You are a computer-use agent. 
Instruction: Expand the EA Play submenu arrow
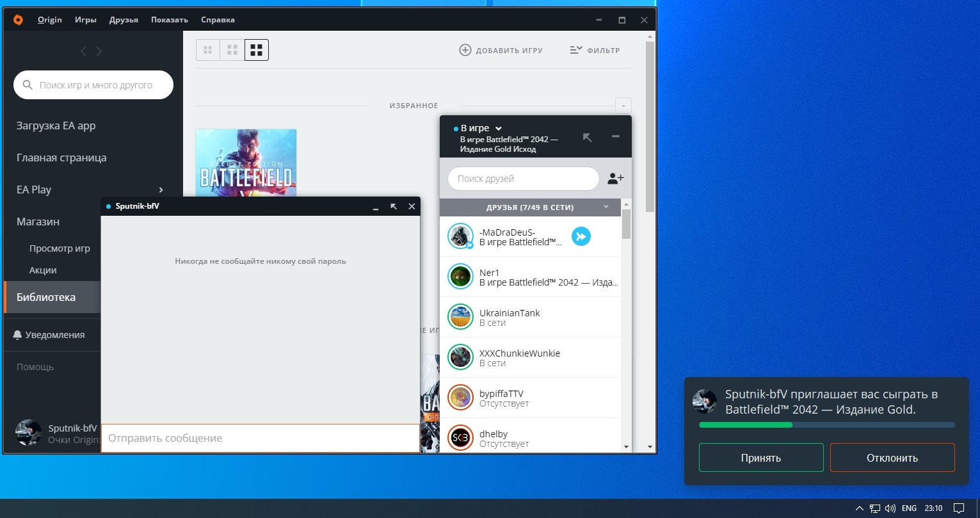(x=161, y=190)
